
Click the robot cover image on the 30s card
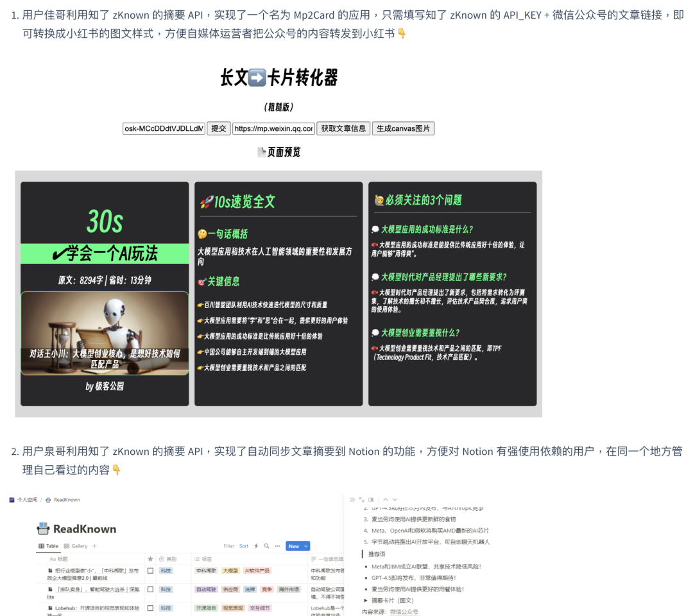point(105,333)
